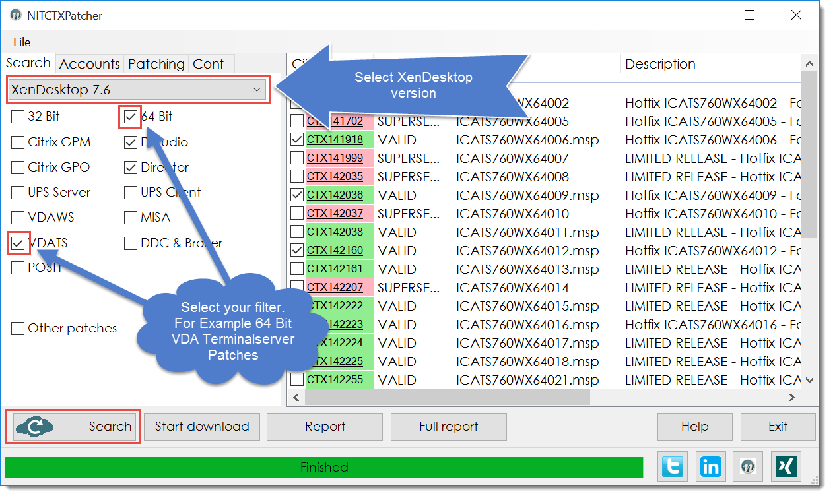Image resolution: width=837 pixels, height=504 pixels.
Task: Click the Exit button
Action: (778, 427)
